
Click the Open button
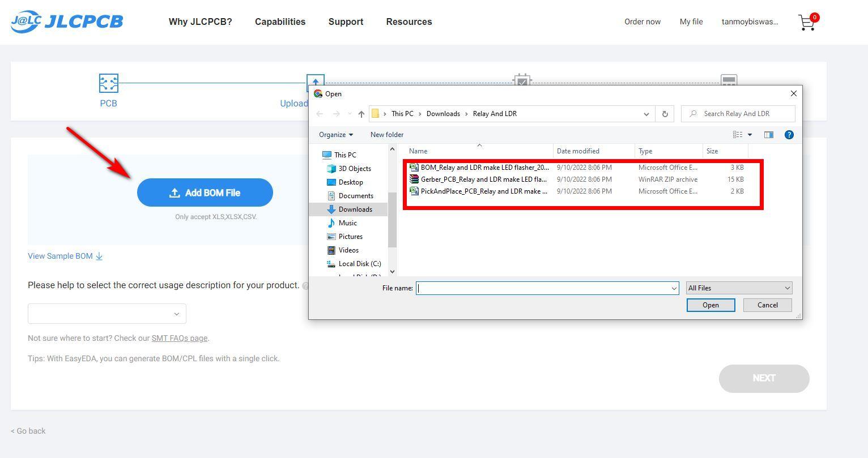[x=710, y=305]
